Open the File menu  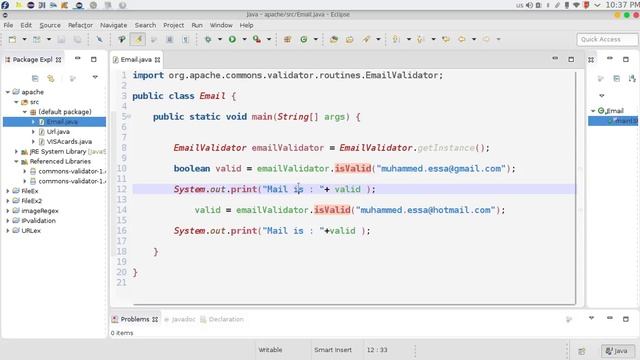click(8, 25)
